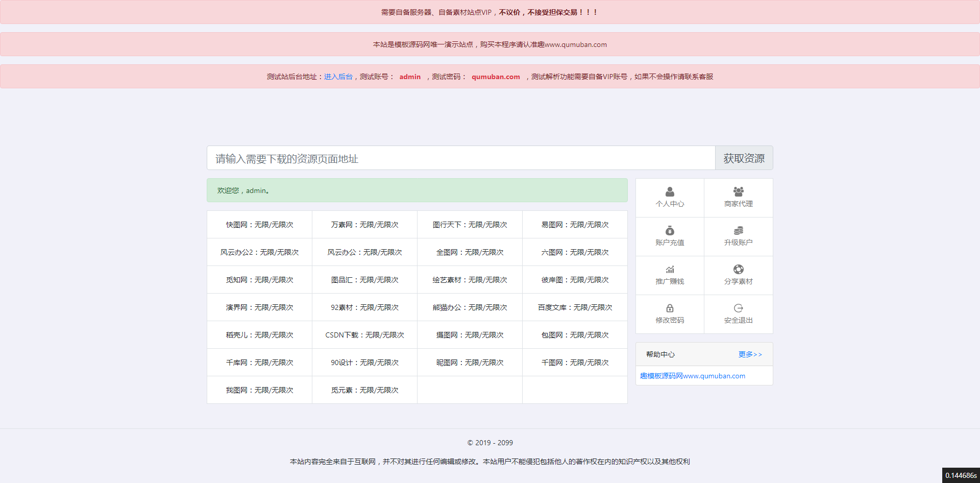Select the 觅元素：无限/无限次 cell
This screenshot has height=483, width=980.
[x=364, y=390]
